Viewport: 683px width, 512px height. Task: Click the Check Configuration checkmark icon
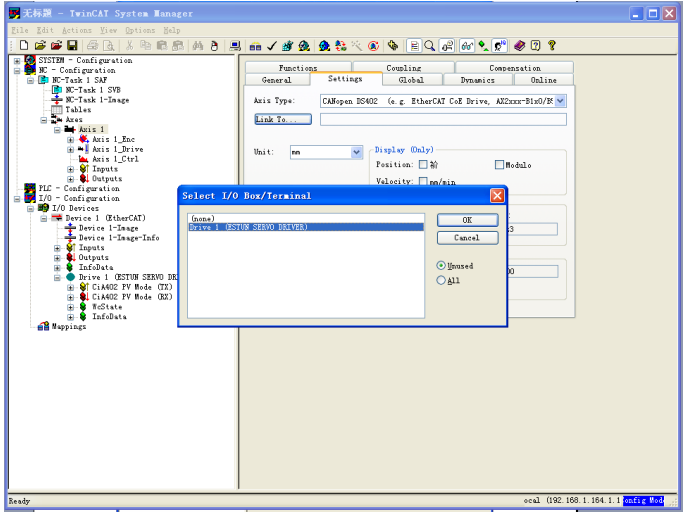point(272,45)
